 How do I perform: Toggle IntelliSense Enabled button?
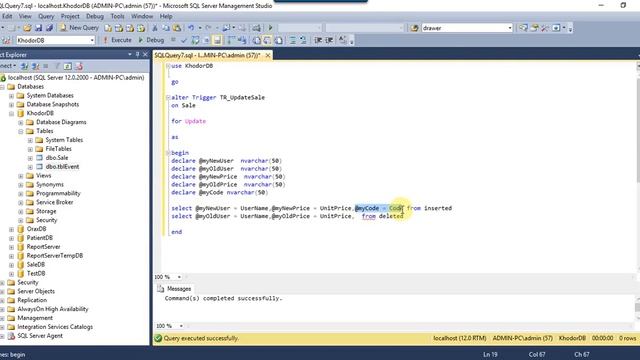coord(217,40)
